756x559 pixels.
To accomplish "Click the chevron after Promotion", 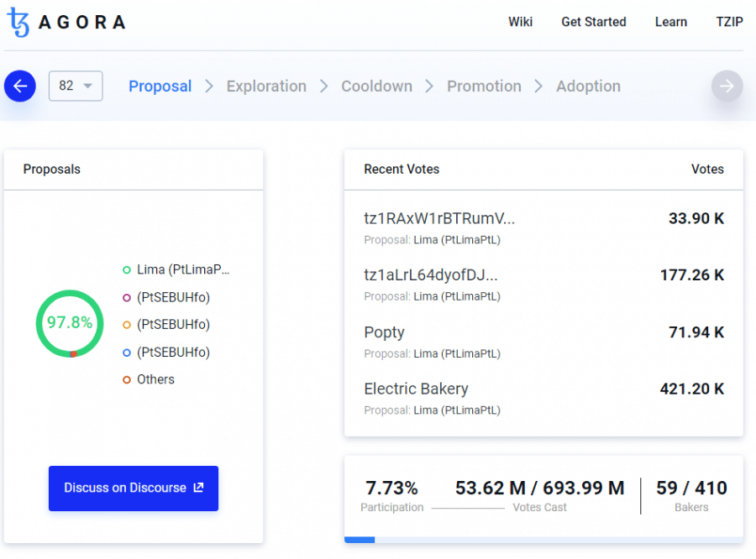I will 538,86.
